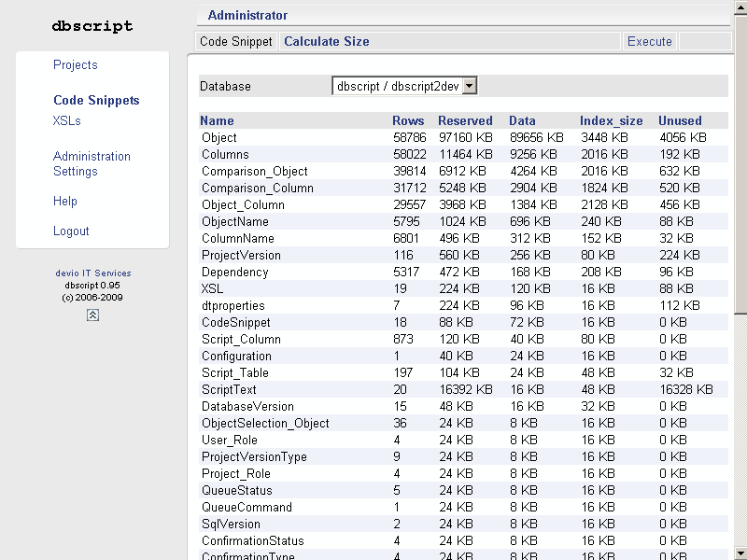Select the Columns row name
Image resolution: width=747 pixels, height=560 pixels.
pyautogui.click(x=225, y=154)
